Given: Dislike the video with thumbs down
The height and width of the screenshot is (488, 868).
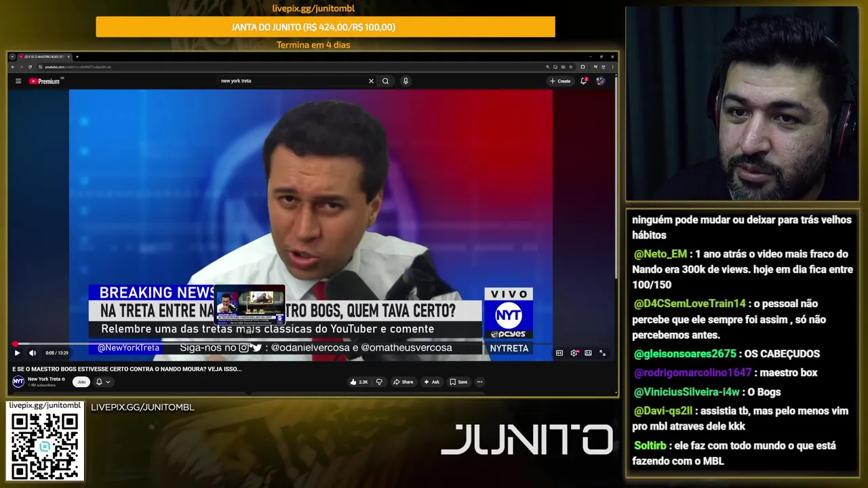Looking at the screenshot, I should 379,382.
